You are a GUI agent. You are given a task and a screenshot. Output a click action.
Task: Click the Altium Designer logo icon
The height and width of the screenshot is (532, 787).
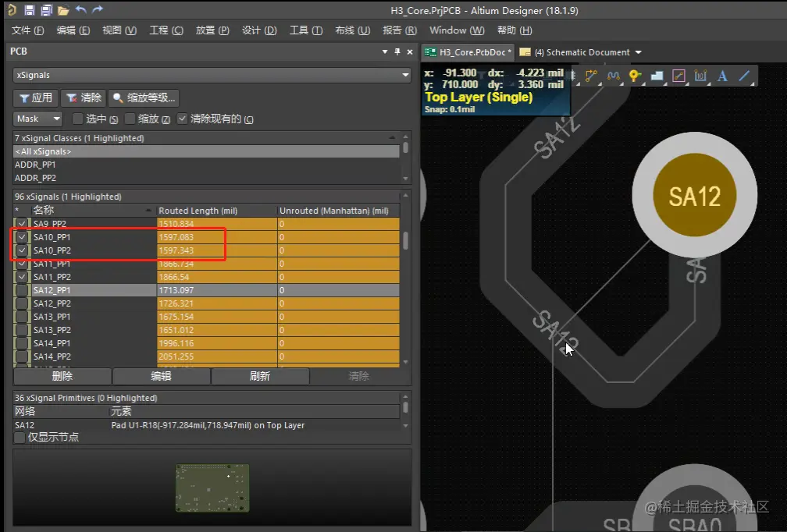(x=12, y=9)
